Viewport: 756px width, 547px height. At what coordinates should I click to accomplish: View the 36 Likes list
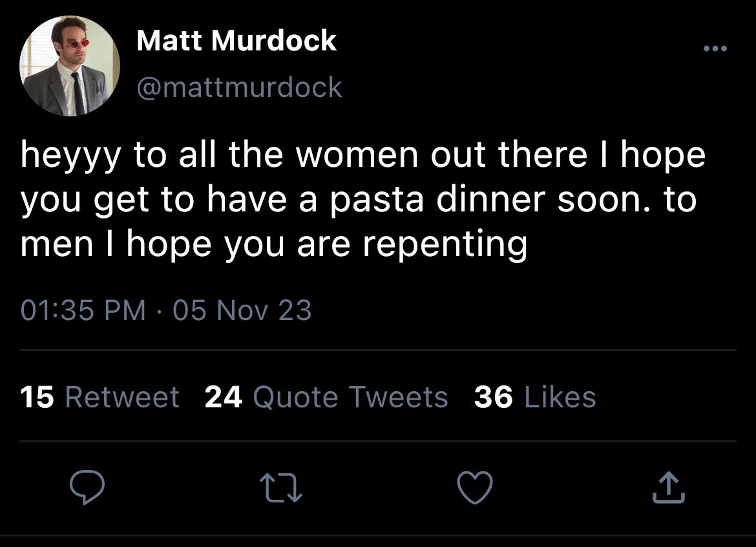pyautogui.click(x=535, y=397)
